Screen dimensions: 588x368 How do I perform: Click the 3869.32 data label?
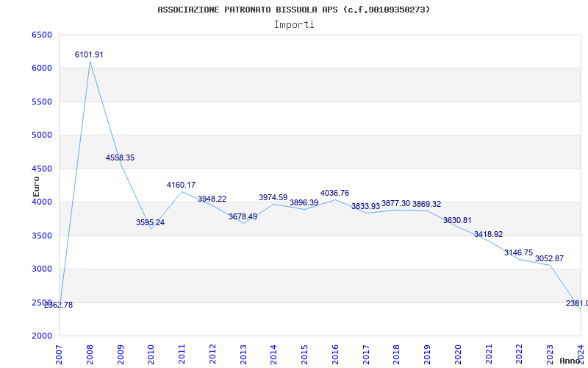427,205
